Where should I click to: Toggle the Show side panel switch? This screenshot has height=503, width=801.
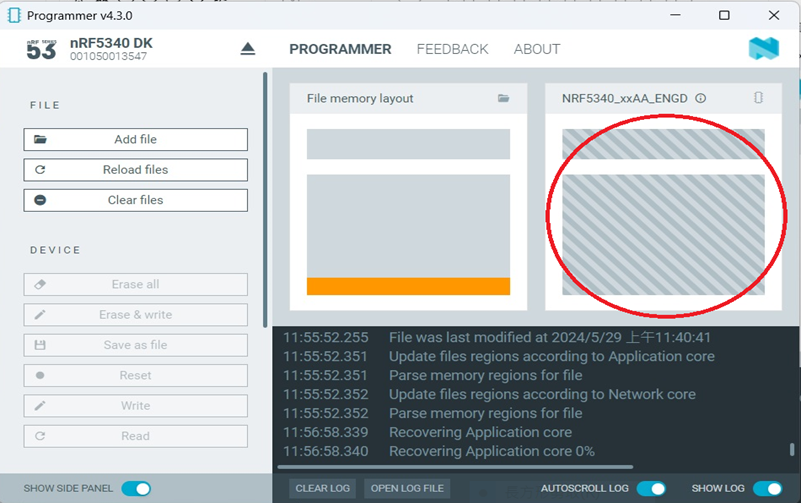click(136, 489)
